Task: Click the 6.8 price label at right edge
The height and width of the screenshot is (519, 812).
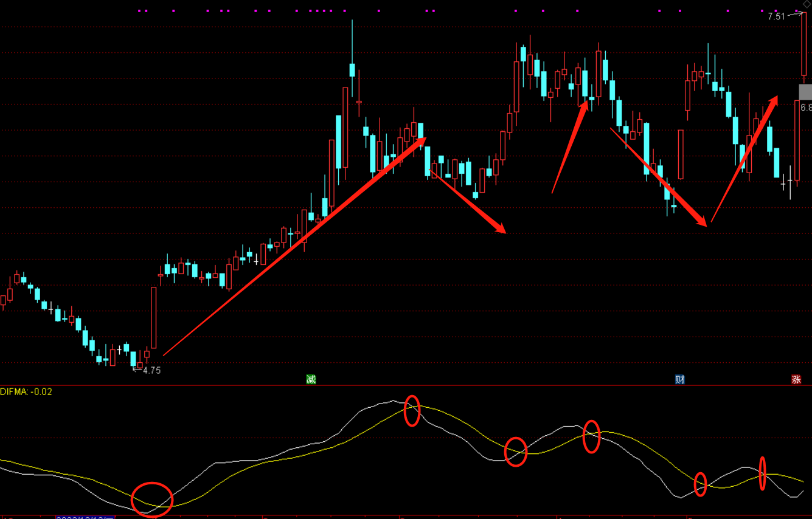Action: 806,108
